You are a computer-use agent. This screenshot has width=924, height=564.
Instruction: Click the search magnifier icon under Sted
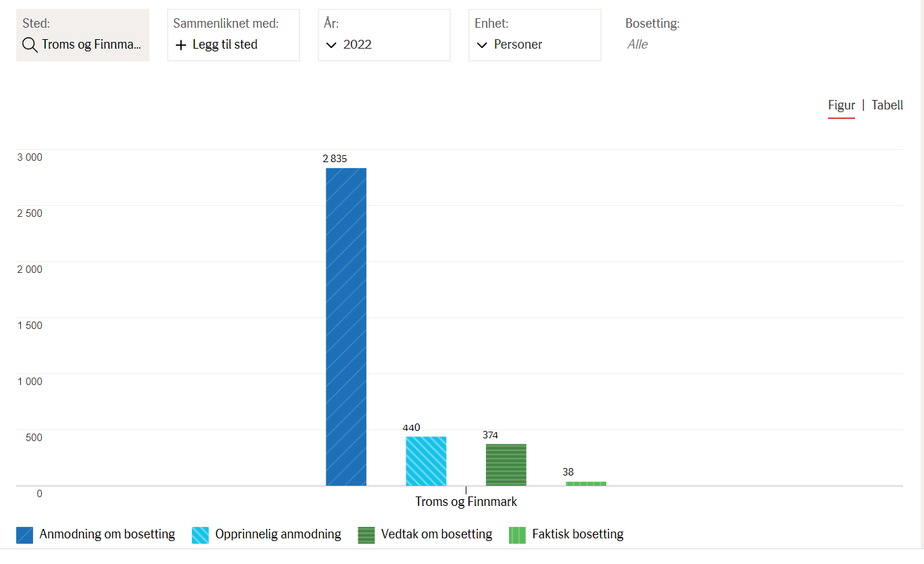[x=30, y=45]
